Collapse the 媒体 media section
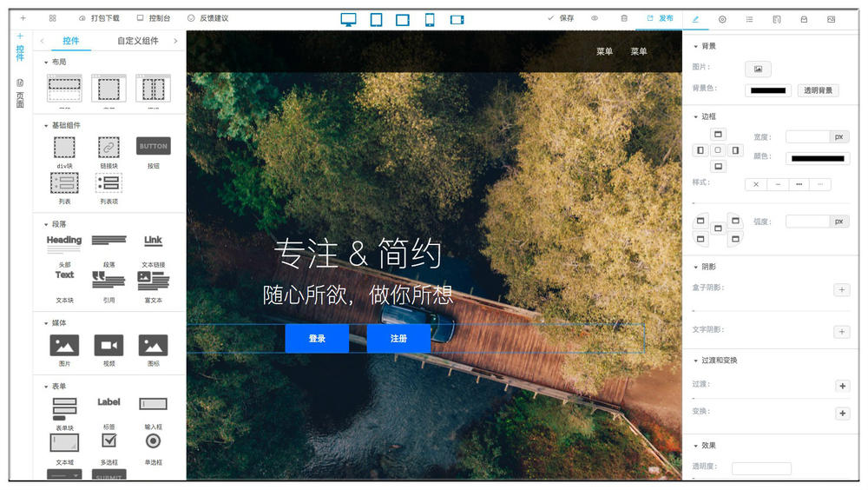The image size is (868, 490). pyautogui.click(x=55, y=322)
